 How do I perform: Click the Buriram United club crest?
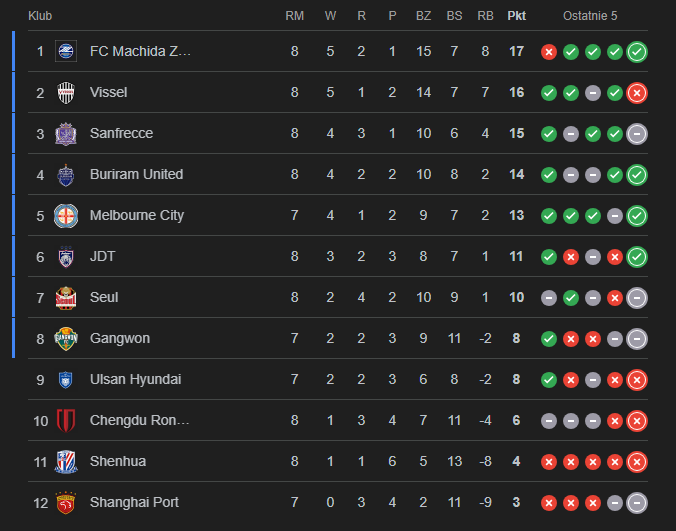(67, 174)
